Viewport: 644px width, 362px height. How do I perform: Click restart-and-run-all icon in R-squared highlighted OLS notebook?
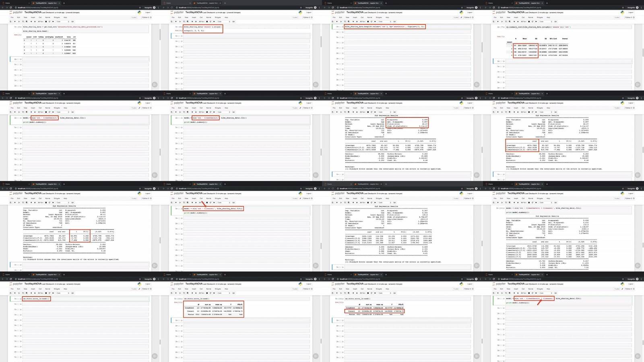click(x=375, y=112)
